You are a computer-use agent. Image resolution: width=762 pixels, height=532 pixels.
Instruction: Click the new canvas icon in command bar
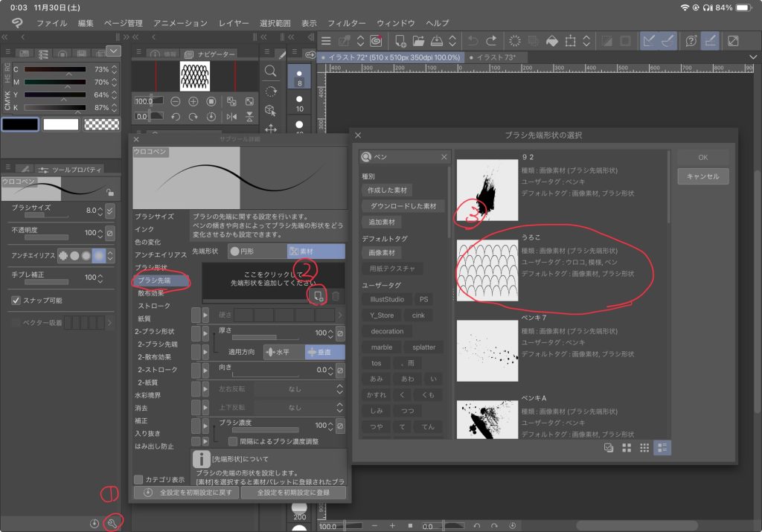tap(400, 40)
